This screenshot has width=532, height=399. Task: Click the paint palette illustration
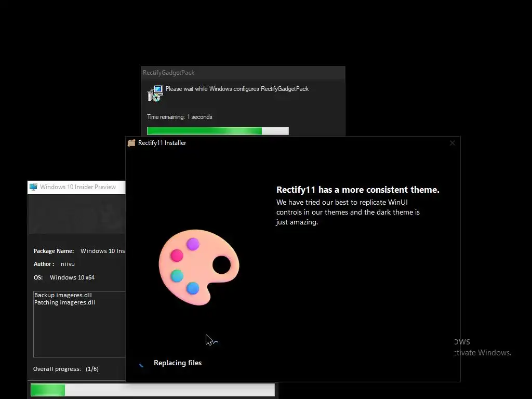[x=199, y=268]
